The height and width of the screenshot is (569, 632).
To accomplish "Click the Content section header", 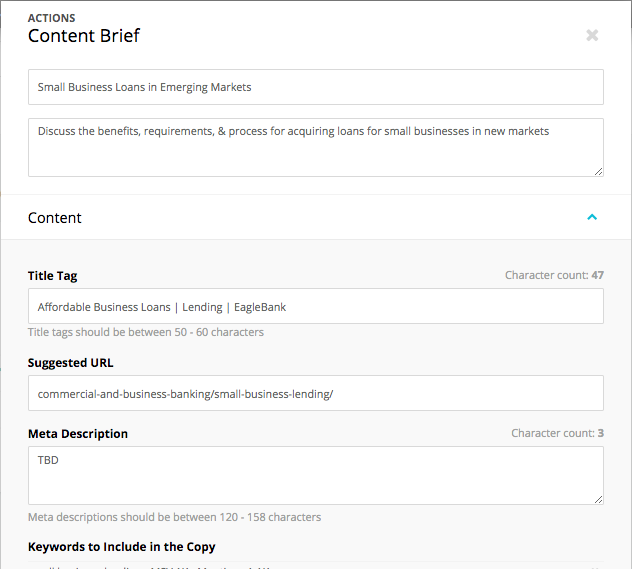I will 316,218.
